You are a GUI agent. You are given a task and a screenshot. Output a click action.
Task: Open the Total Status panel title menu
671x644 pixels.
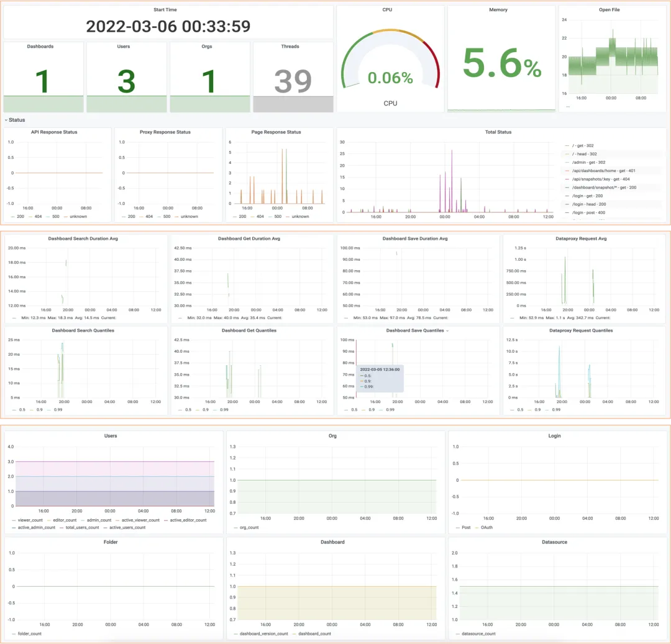pyautogui.click(x=498, y=132)
